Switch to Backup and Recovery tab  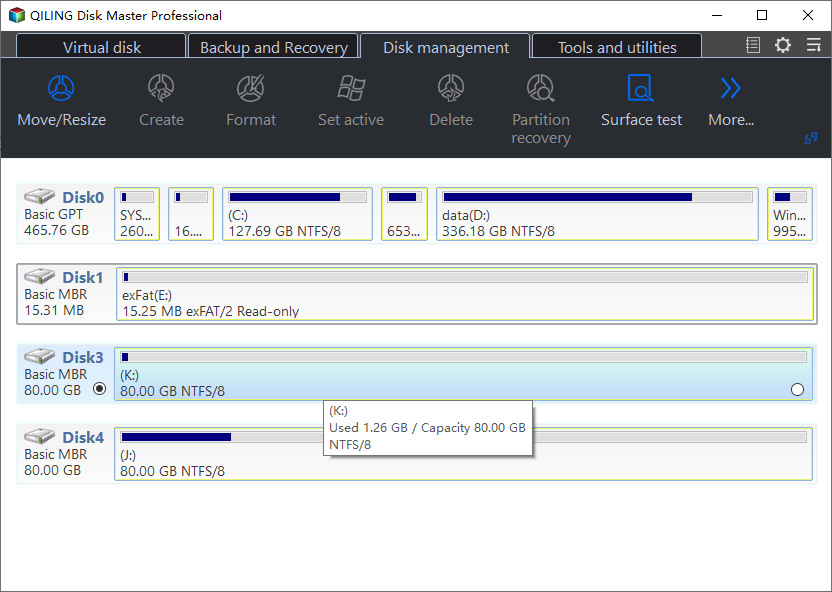pyautogui.click(x=273, y=47)
